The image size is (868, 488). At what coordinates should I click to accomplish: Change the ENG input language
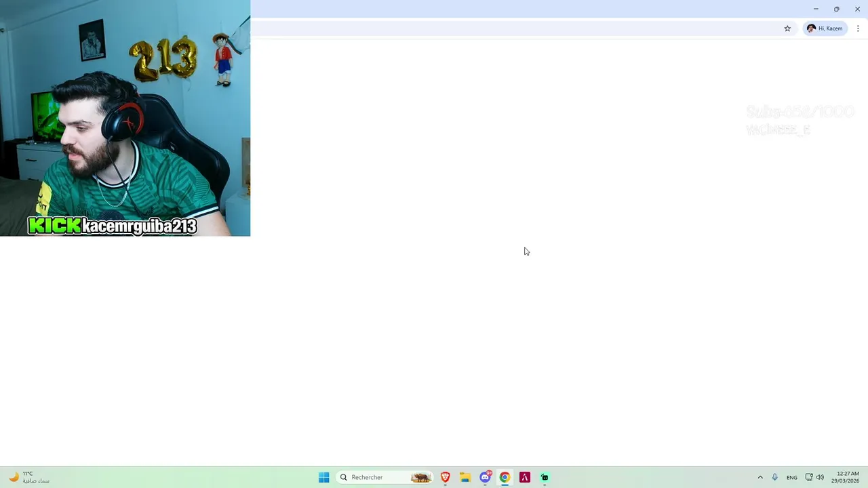coord(792,477)
